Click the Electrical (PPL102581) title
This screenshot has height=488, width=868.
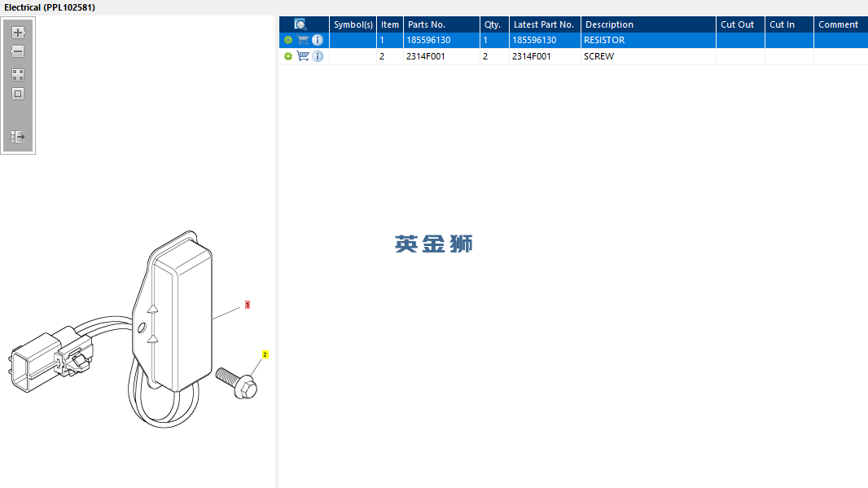tap(50, 7)
